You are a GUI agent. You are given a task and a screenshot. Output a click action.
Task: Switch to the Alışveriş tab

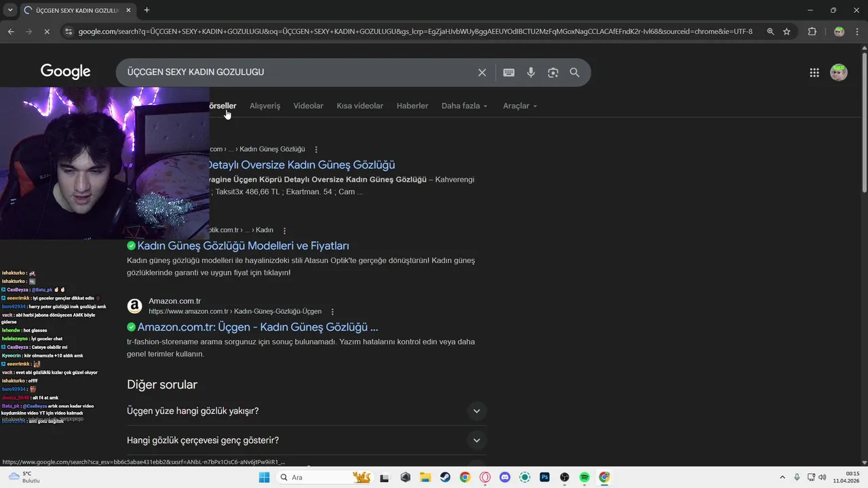pos(264,106)
